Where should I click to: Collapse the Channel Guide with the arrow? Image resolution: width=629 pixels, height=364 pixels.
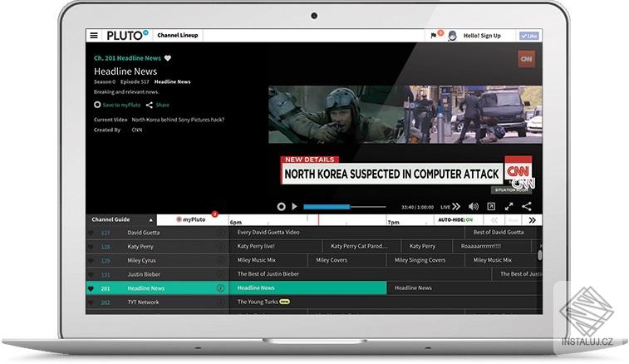[151, 220]
